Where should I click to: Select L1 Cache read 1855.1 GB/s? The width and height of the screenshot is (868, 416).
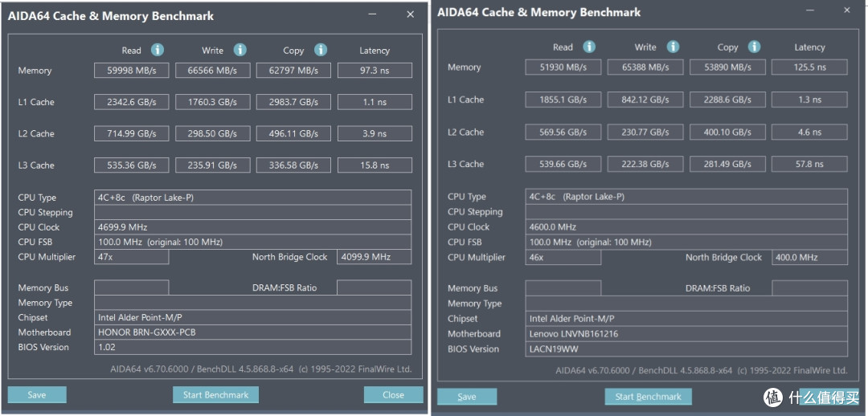[563, 100]
